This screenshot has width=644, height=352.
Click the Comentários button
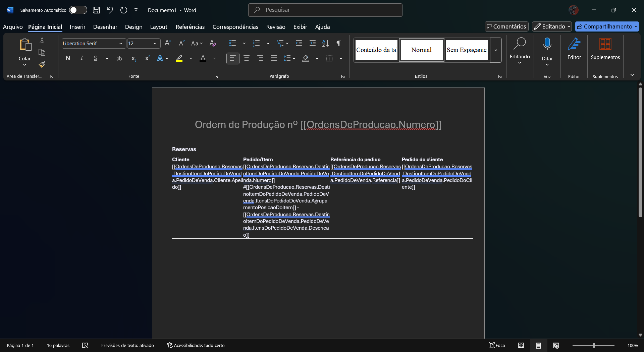point(506,26)
